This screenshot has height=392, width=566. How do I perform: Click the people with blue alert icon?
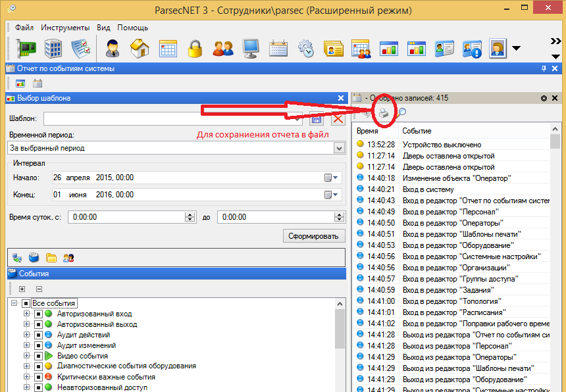pyautogui.click(x=472, y=48)
